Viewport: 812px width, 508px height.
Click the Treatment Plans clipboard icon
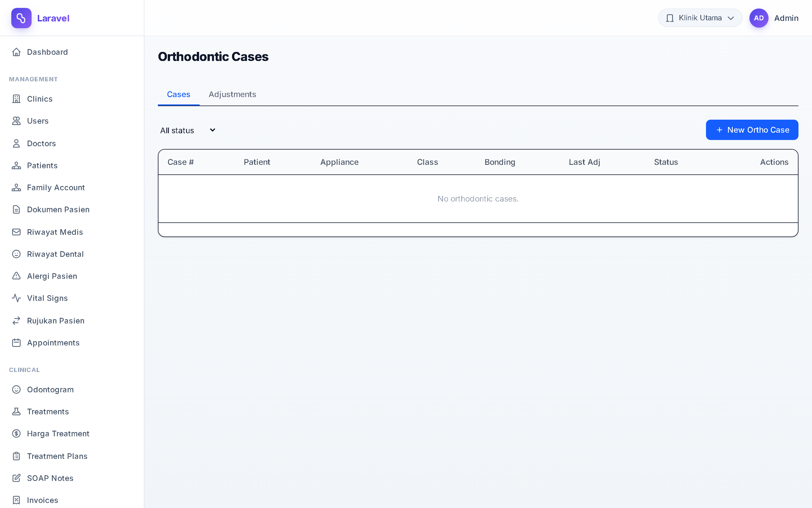point(16,456)
